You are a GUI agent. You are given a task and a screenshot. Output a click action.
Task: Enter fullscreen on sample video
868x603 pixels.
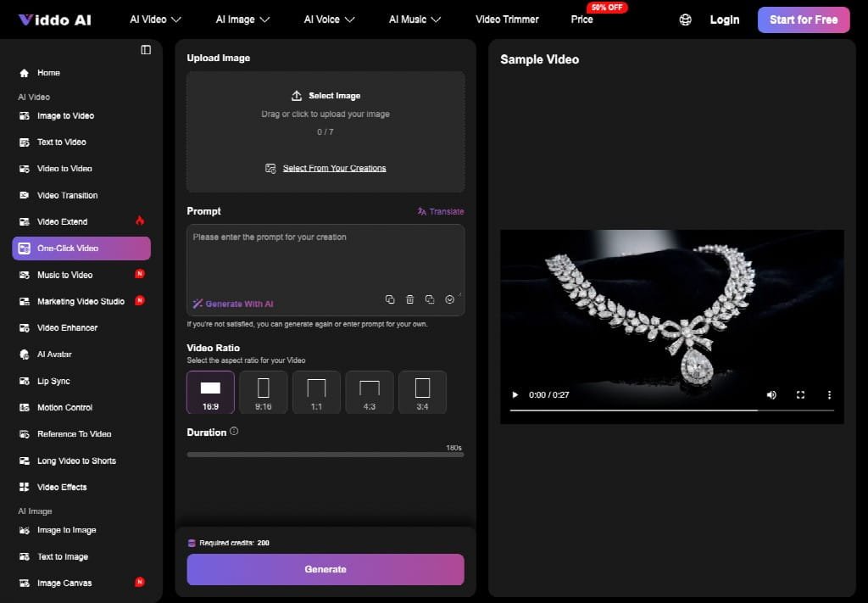(x=800, y=395)
